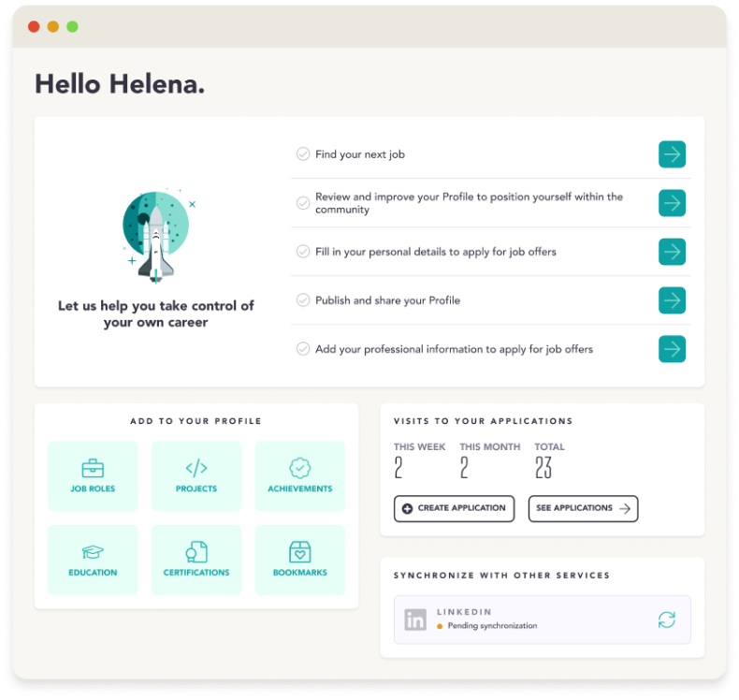Screen dimensions: 739x700
Task: Click Add your professional information text
Action: pyautogui.click(x=455, y=349)
